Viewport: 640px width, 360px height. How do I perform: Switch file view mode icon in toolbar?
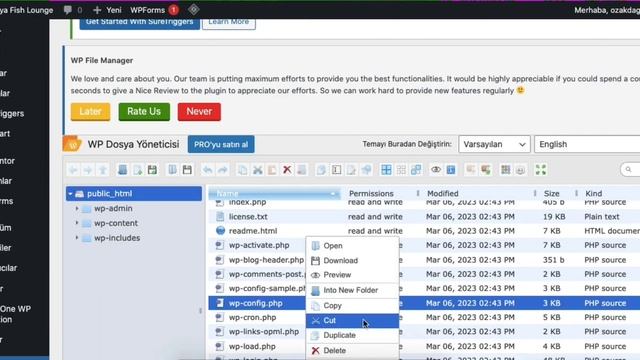506,170
